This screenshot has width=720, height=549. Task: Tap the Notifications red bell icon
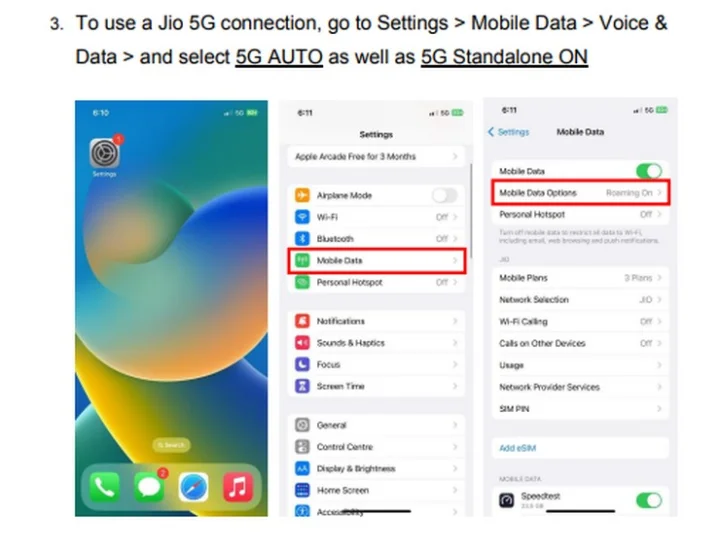click(x=302, y=321)
